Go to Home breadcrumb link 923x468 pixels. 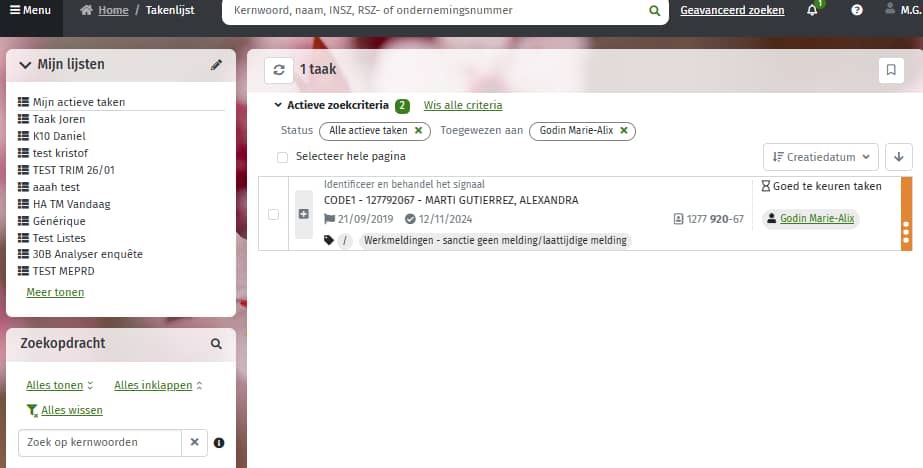tap(113, 11)
